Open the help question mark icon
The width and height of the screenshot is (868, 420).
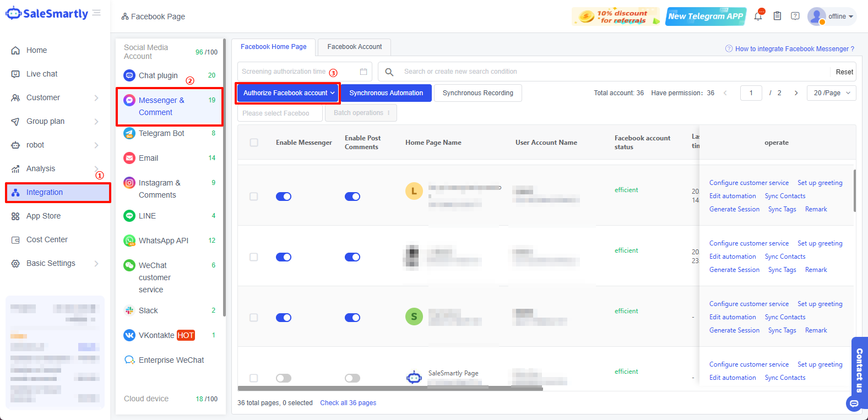(795, 16)
